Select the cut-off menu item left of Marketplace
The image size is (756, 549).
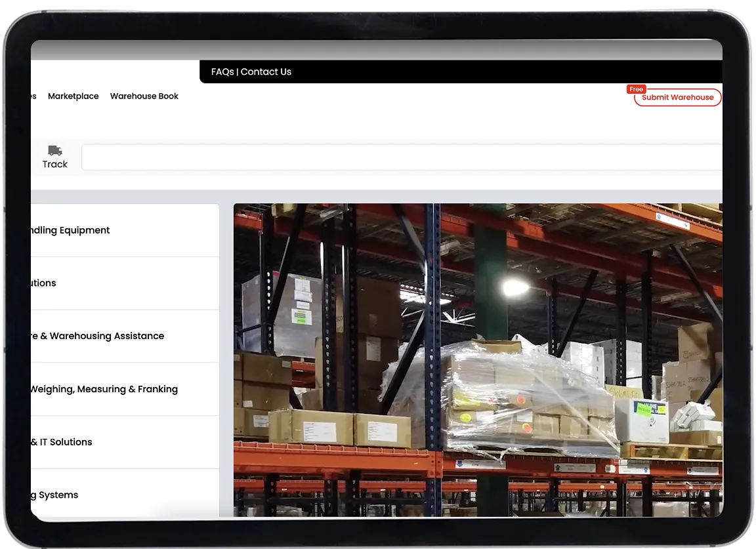click(x=33, y=96)
